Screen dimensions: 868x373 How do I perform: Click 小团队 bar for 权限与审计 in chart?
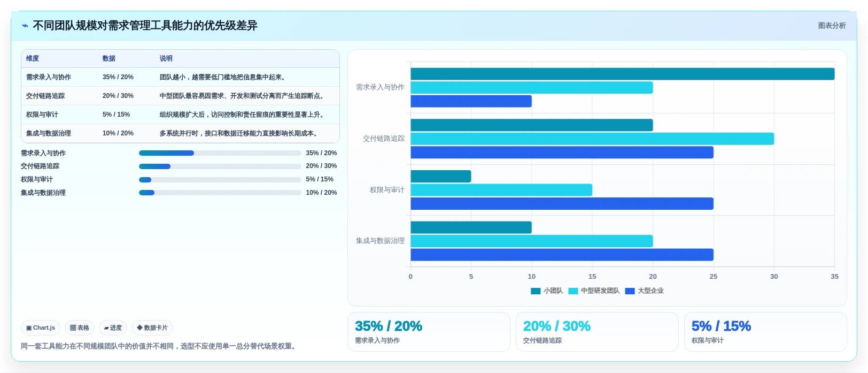coord(440,177)
